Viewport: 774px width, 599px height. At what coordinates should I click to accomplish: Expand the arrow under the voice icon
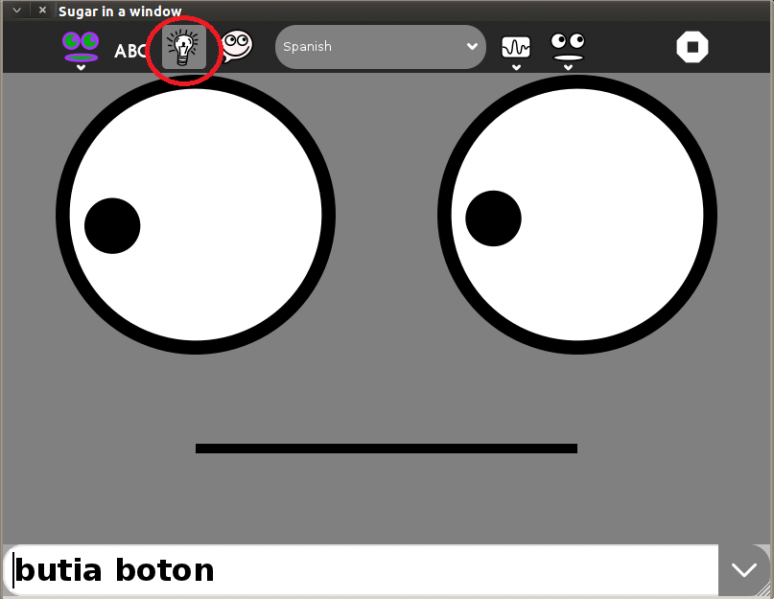[x=516, y=68]
